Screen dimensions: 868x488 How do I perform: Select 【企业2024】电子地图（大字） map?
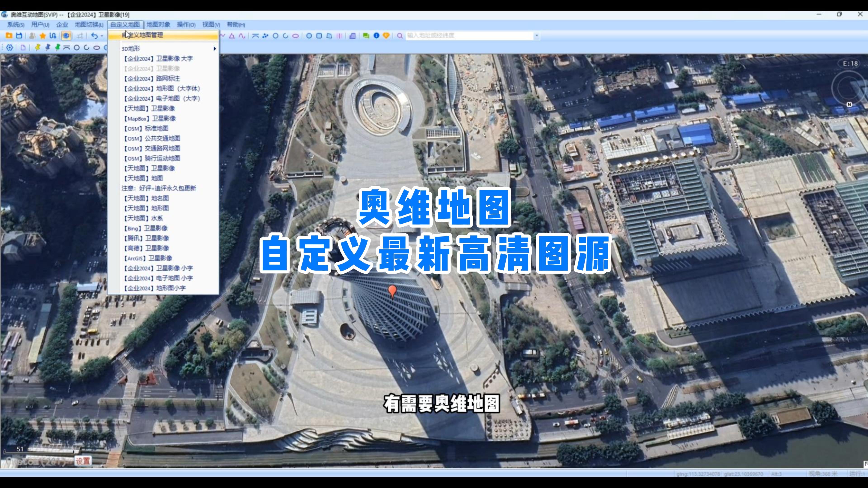163,99
